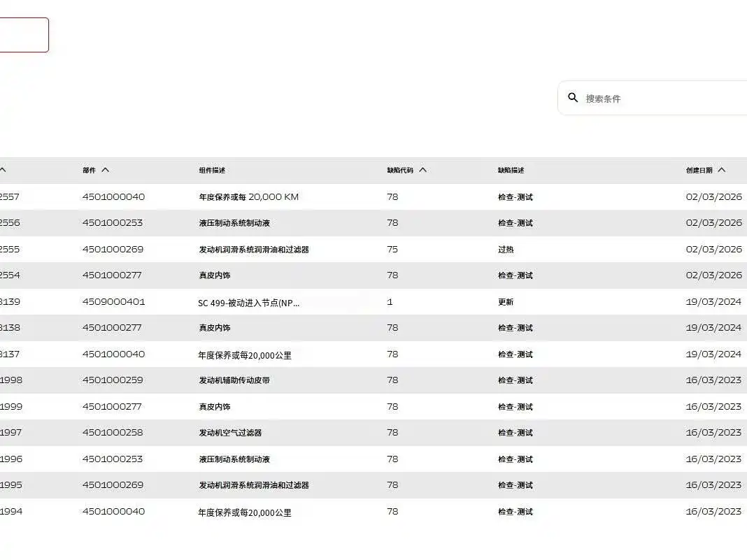Click 液压制动系统制动液 in the row ending 1996

[x=234, y=459]
